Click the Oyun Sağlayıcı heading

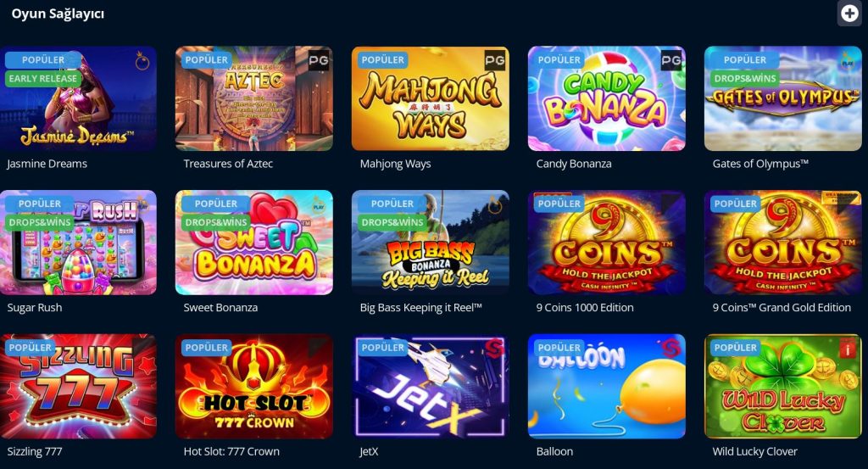58,14
